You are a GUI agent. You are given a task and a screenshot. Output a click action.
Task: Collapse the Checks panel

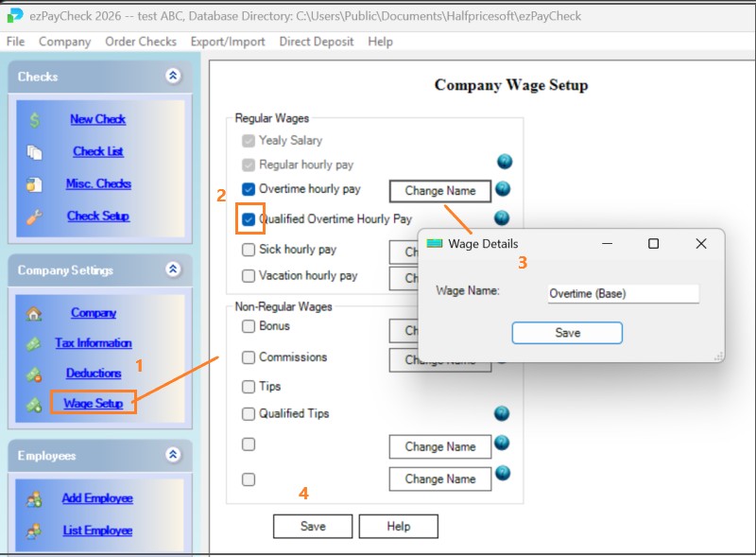[x=172, y=77]
